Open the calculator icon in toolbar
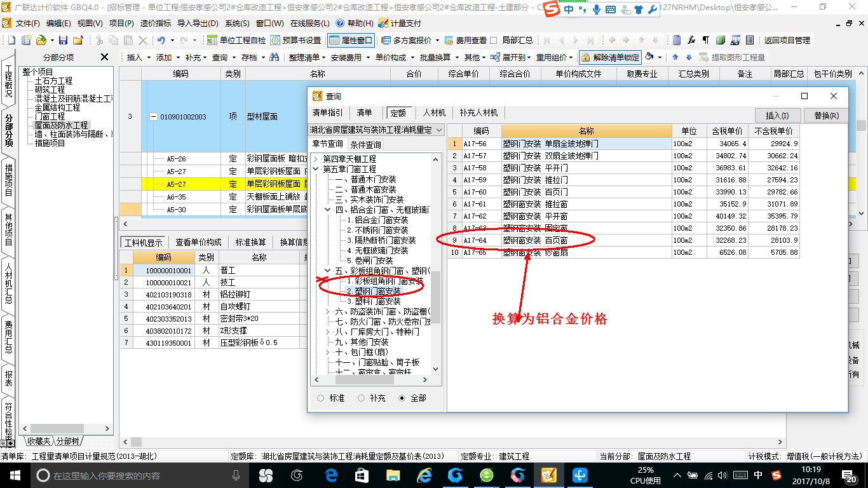Viewport: 868px width, 488px height. coord(677,40)
